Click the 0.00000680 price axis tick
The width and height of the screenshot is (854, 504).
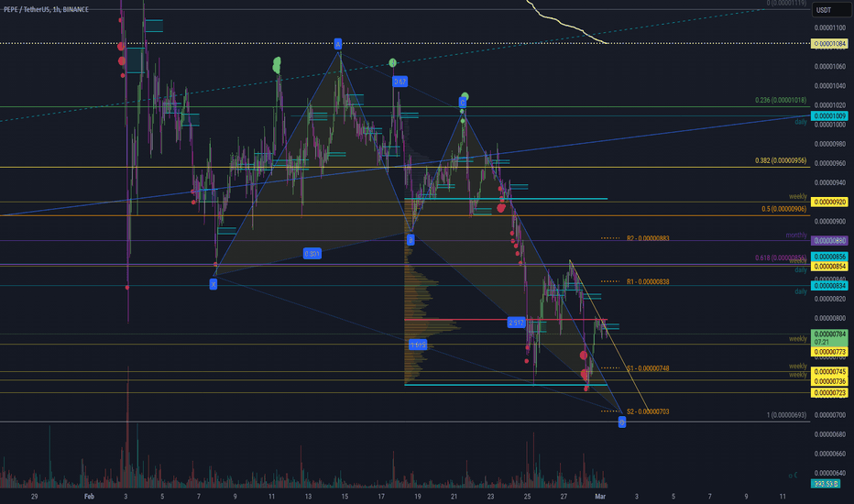pos(830,434)
